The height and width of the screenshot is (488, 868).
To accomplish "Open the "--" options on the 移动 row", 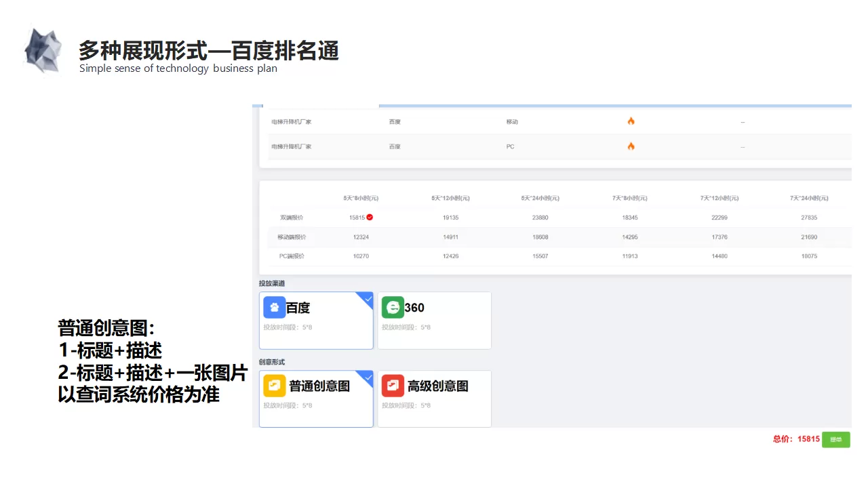I will 742,121.
